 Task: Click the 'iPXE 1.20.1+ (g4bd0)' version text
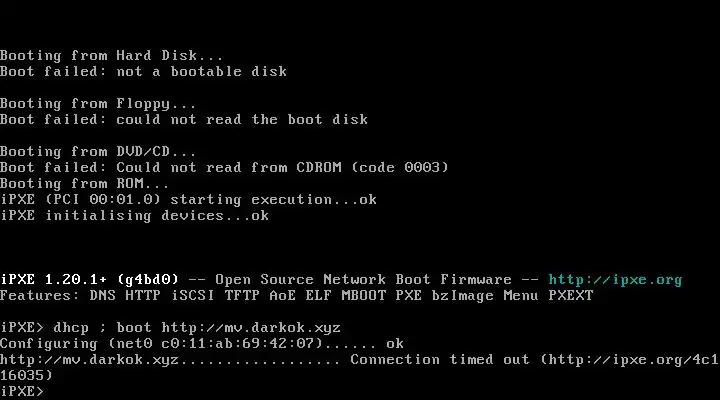(89, 280)
